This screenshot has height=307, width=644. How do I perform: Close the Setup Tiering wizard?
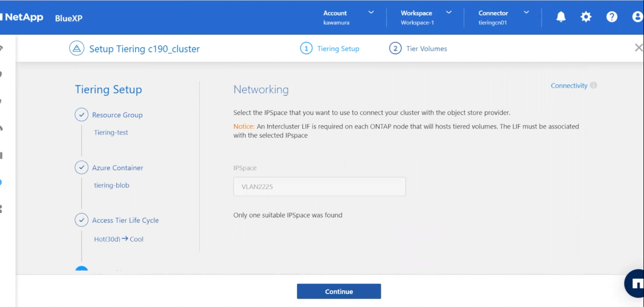pos(639,48)
